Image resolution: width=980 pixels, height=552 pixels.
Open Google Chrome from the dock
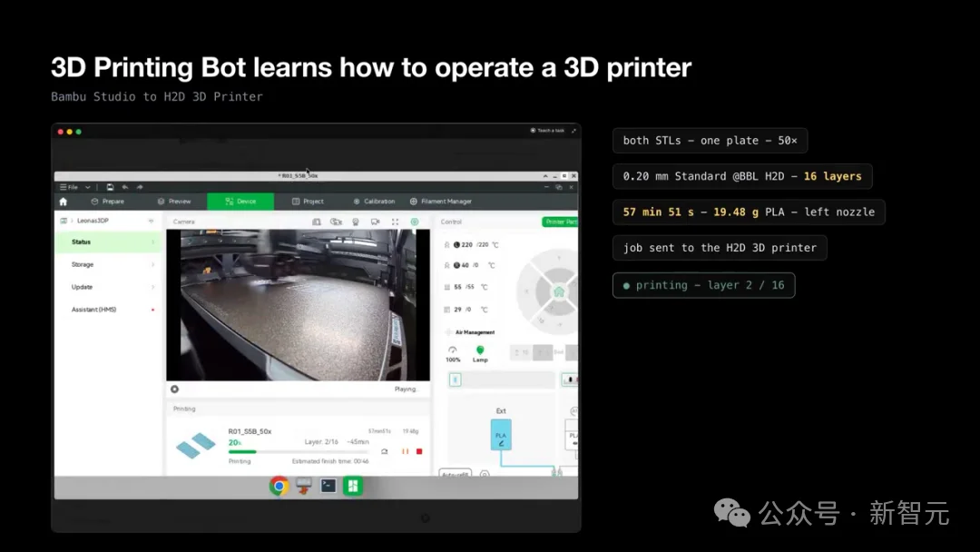279,486
